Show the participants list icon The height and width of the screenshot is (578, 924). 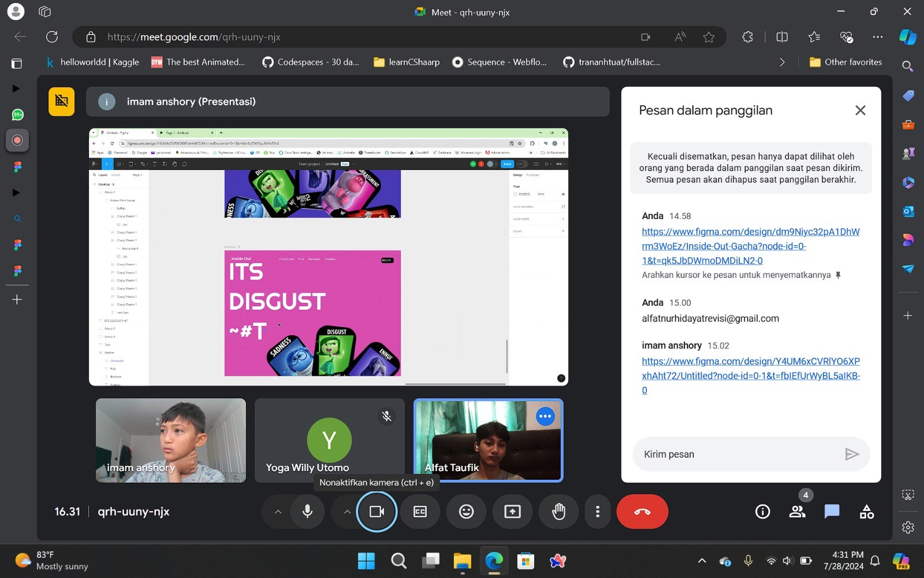click(797, 511)
